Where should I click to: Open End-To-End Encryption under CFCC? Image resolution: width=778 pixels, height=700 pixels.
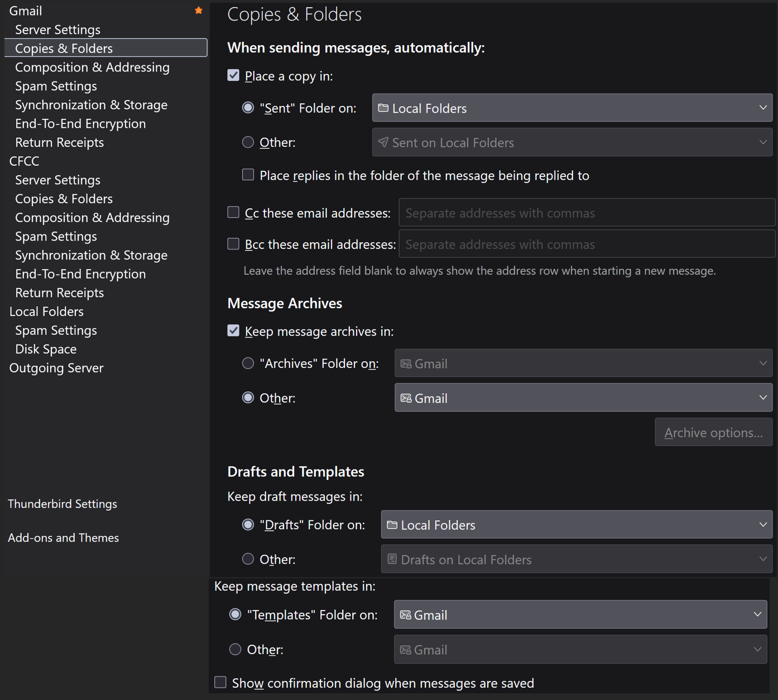coord(80,274)
